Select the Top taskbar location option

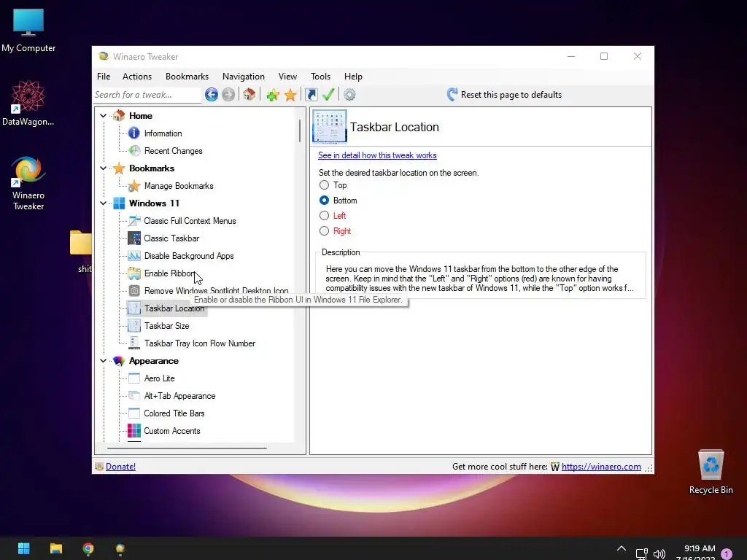pyautogui.click(x=325, y=185)
